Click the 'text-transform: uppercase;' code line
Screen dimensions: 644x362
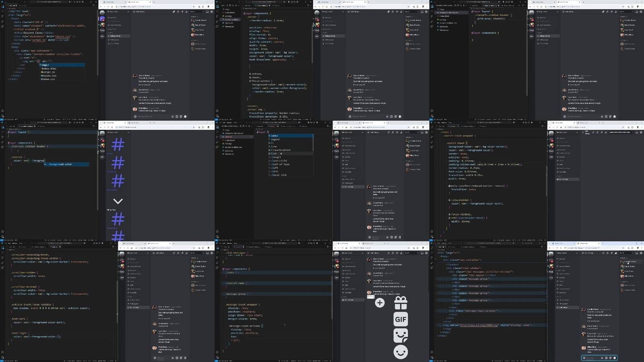pos(268,60)
